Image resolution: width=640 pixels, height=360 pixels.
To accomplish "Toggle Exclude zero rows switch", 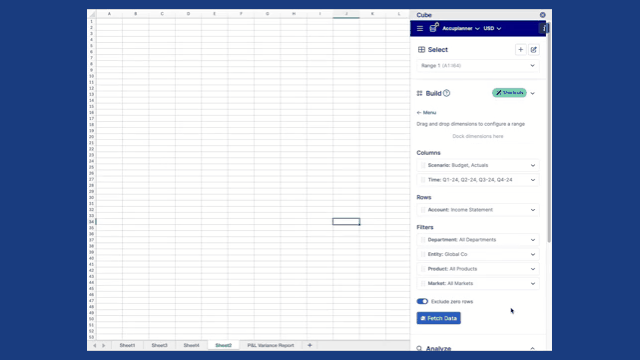I will coord(422,301).
